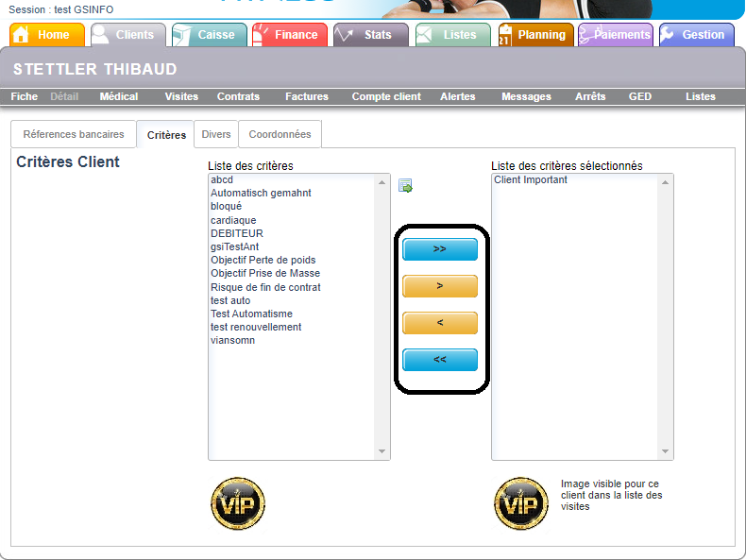Viewport: 746px width, 560px height.
Task: Remove selected criterion with < button
Action: point(440,323)
